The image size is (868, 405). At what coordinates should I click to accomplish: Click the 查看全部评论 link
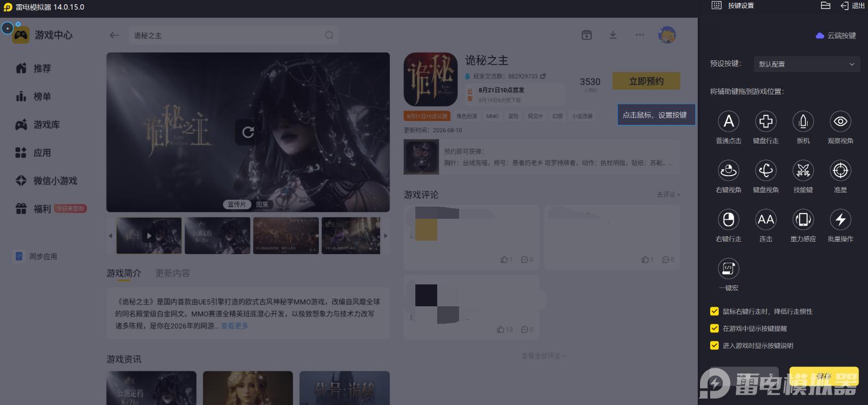(x=543, y=356)
